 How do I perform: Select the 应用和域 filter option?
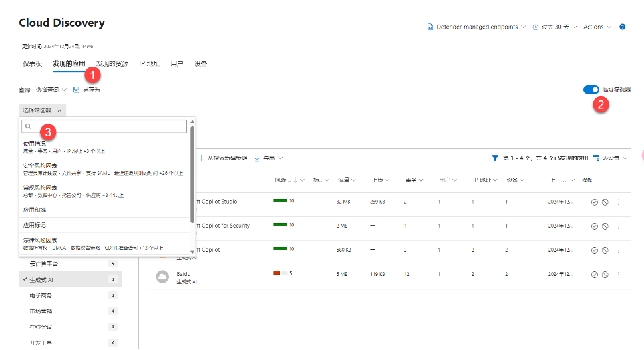click(105, 210)
